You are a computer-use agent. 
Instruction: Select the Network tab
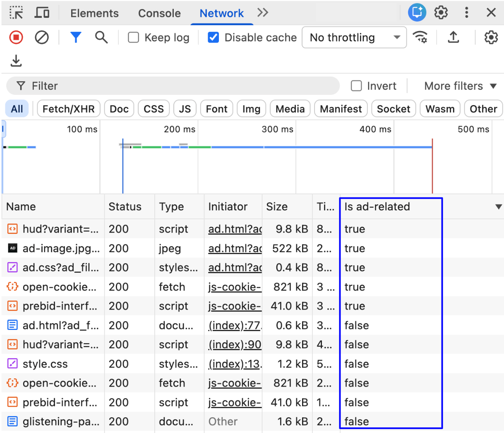221,13
